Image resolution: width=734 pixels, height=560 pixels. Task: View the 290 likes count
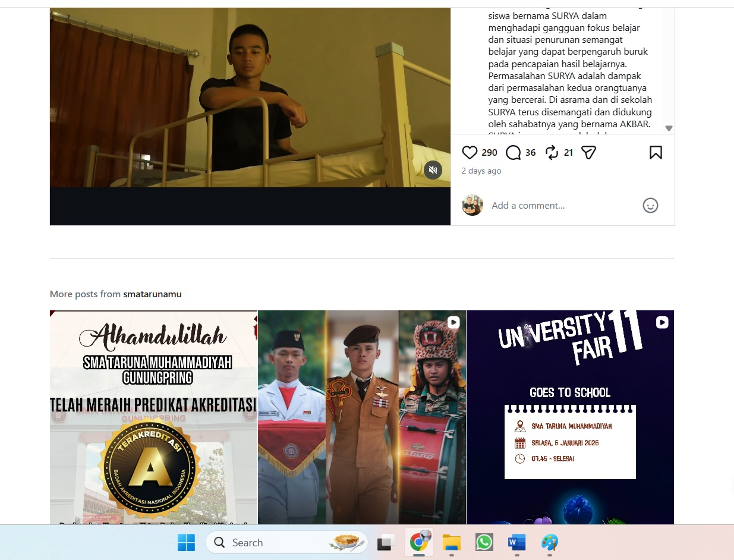(489, 153)
